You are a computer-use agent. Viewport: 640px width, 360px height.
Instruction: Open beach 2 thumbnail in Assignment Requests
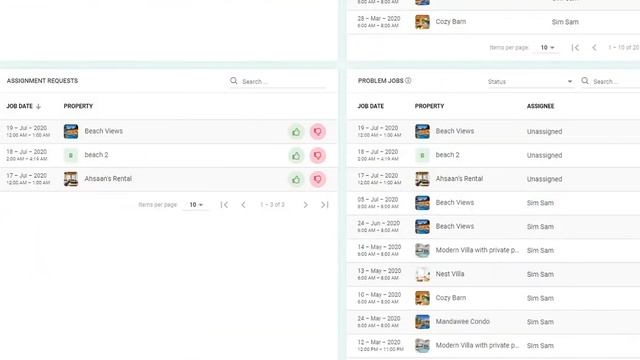click(x=71, y=155)
